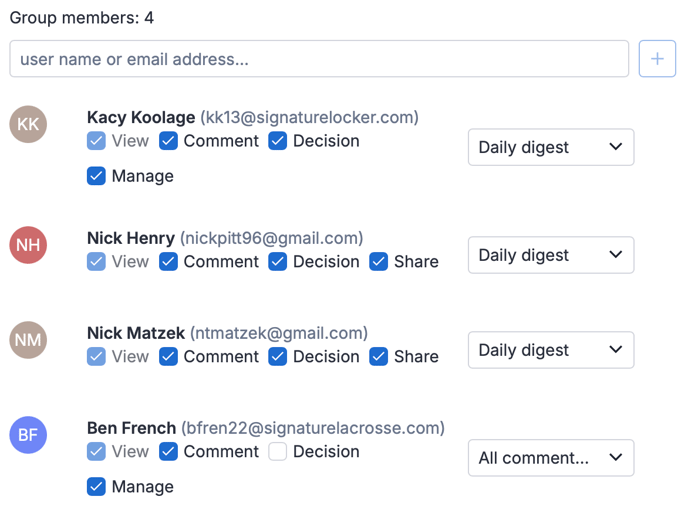The width and height of the screenshot is (688, 510).
Task: Click Kacy Koolage's KK avatar
Action: pos(28,124)
